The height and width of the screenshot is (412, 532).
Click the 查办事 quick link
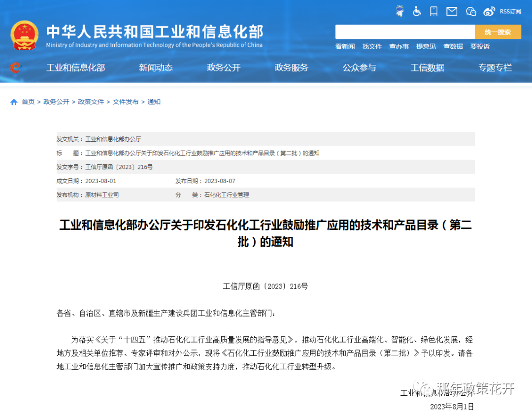click(x=399, y=46)
